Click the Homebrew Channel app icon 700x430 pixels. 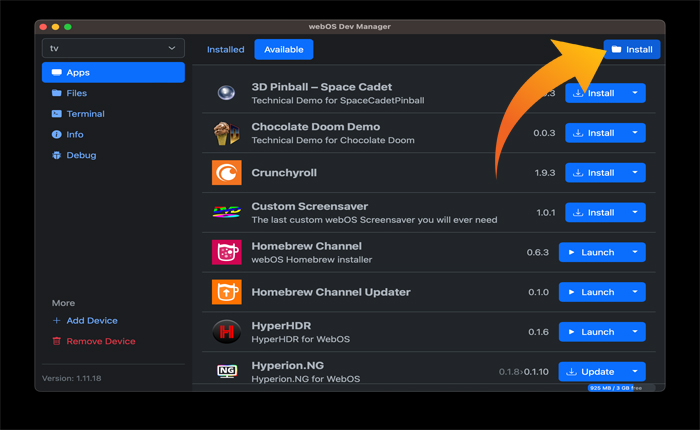point(227,252)
